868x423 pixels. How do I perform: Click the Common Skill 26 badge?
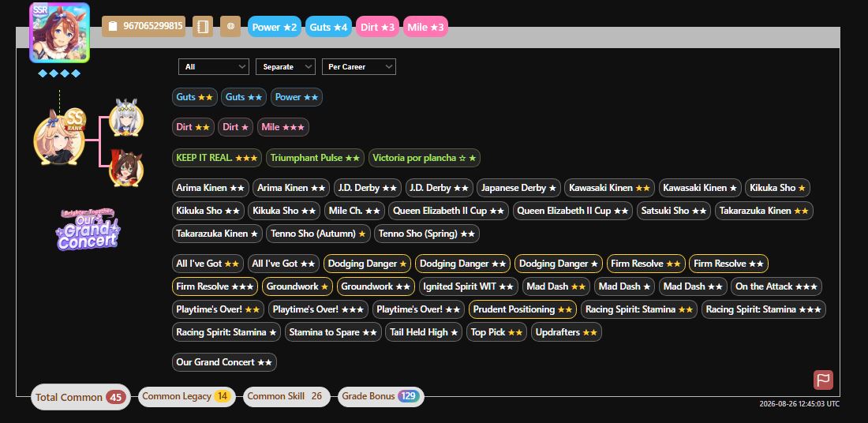pyautogui.click(x=286, y=396)
